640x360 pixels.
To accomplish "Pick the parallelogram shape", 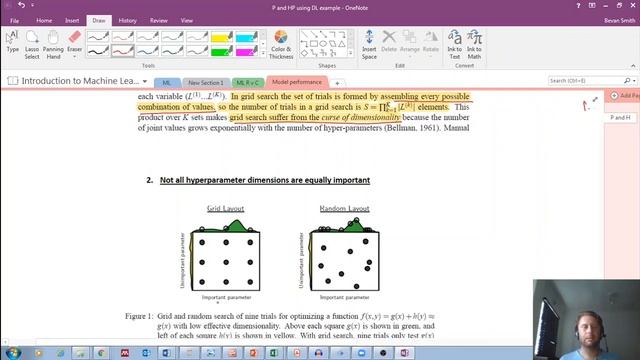I will pos(333,44).
